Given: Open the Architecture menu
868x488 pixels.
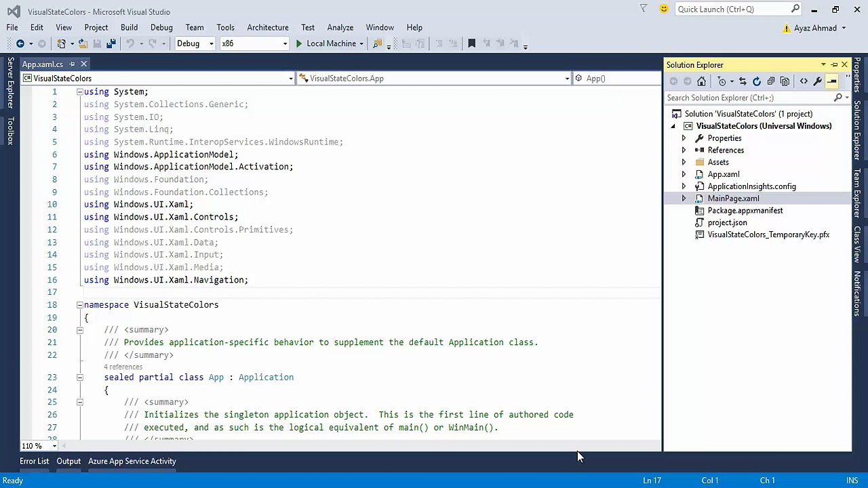Looking at the screenshot, I should tap(268, 28).
